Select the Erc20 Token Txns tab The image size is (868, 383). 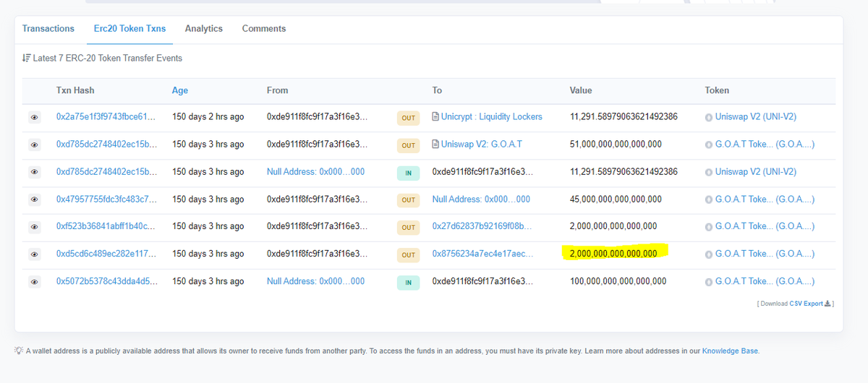(129, 29)
